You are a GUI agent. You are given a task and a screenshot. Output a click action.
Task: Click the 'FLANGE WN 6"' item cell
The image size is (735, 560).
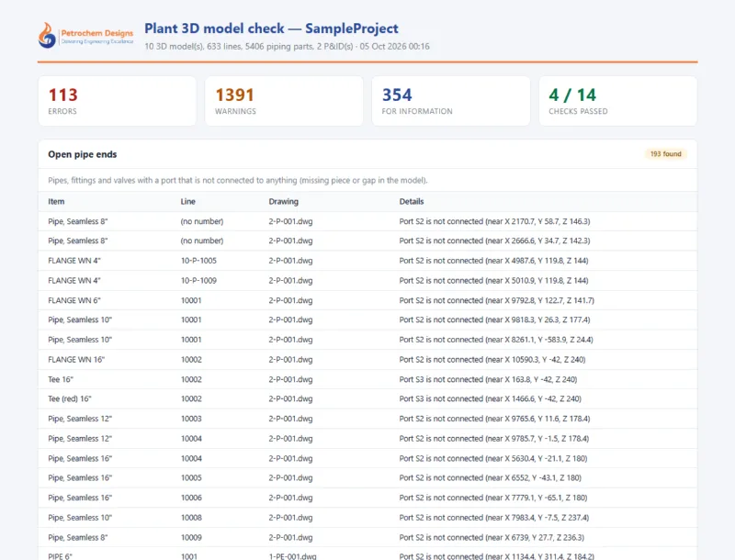point(74,300)
